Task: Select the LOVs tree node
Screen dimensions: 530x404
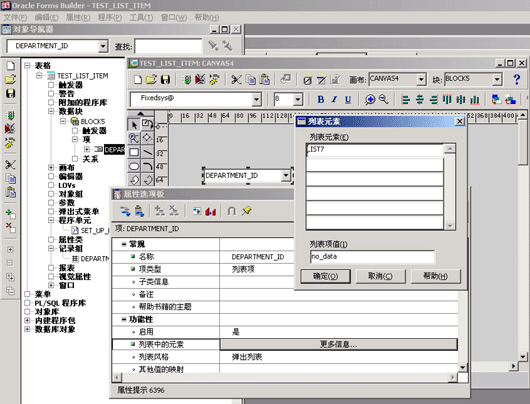Action: click(x=67, y=185)
